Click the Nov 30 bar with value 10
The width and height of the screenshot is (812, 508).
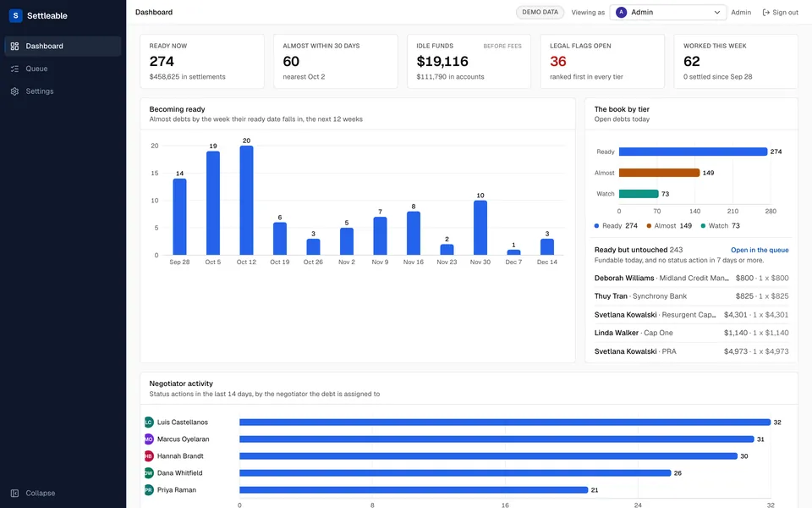click(480, 228)
